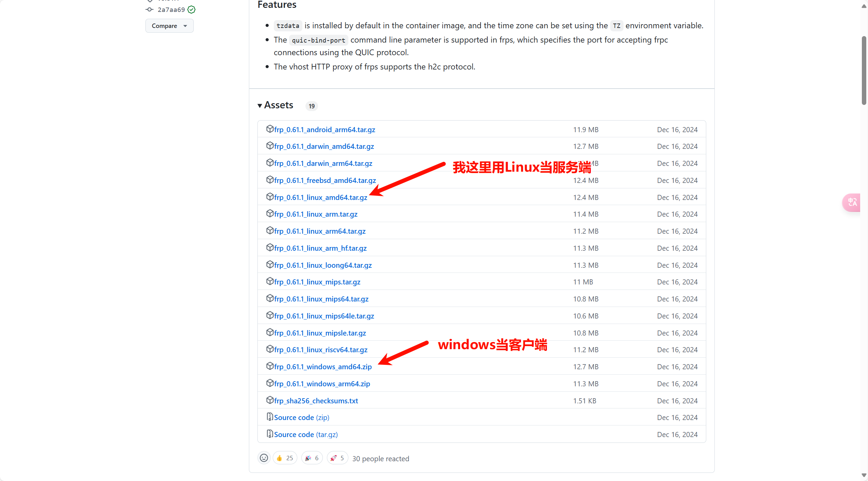Open frp_sha256_checksums.txt
Screen dimensions: 868x481
(316, 401)
